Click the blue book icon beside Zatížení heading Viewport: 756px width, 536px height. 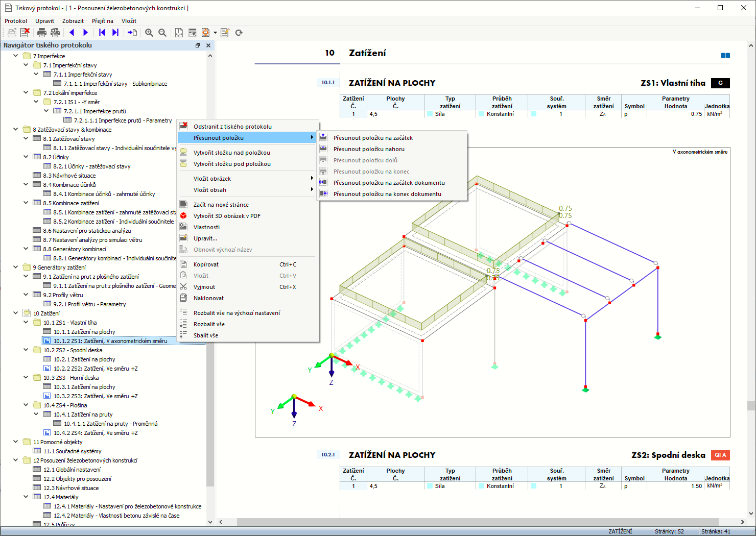(725, 56)
